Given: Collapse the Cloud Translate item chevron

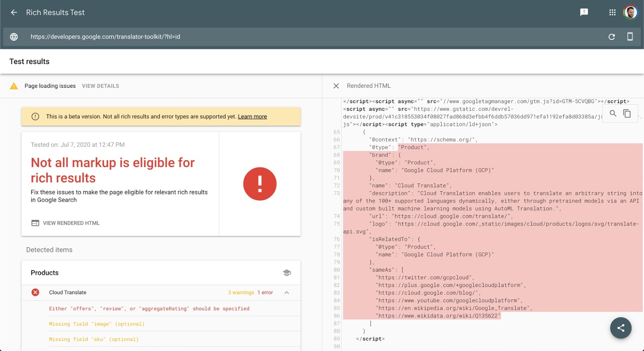Looking at the screenshot, I should (x=287, y=293).
